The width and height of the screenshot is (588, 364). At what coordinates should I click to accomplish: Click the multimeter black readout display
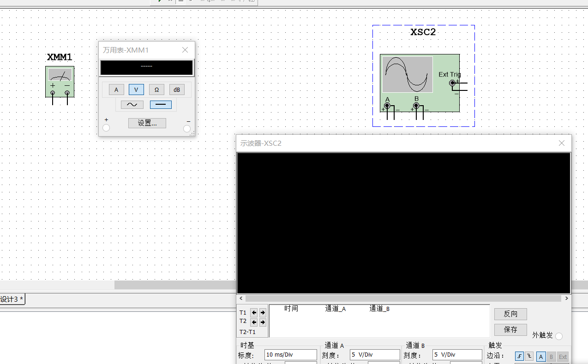point(147,67)
